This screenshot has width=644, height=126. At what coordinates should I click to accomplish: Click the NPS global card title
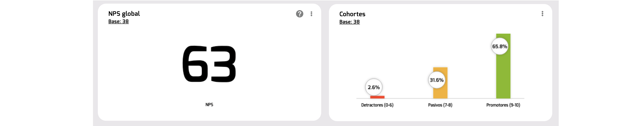(124, 14)
